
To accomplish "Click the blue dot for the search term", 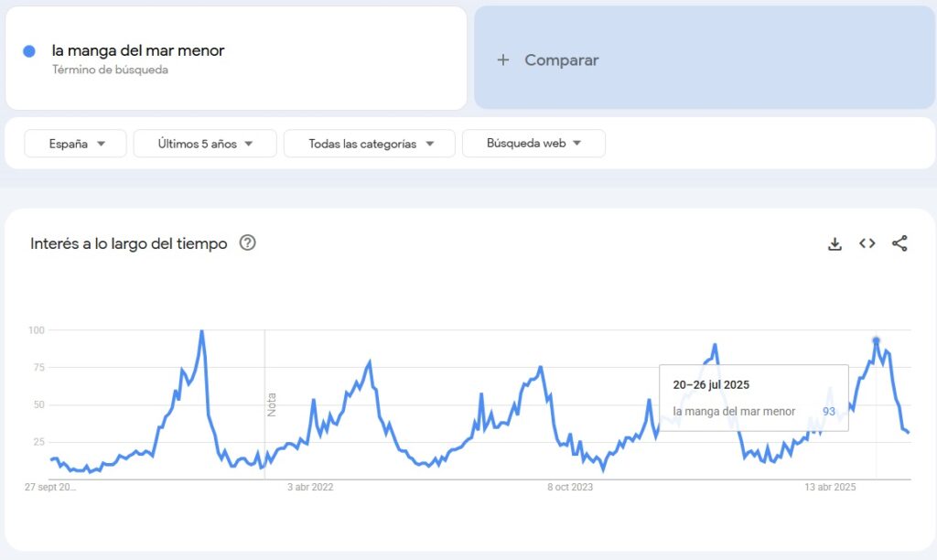I will click(29, 51).
